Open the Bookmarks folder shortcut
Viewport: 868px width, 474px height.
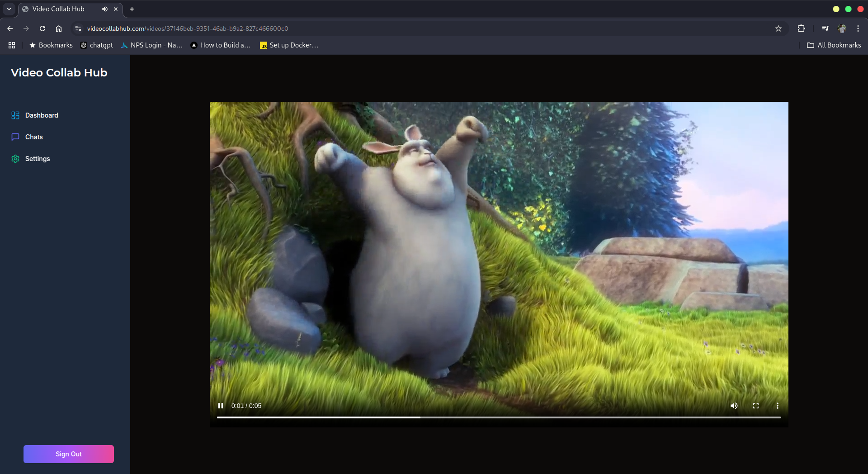[51, 45]
